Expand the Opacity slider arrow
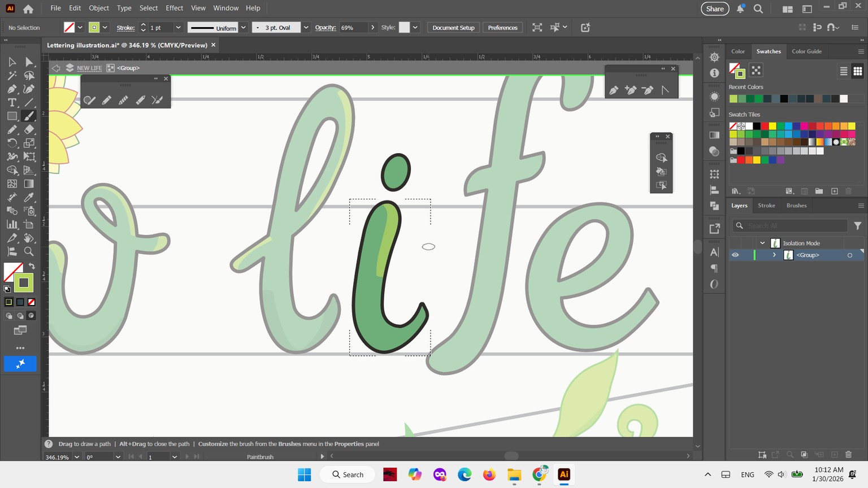Screen dimensions: 868x488 coord(372,28)
